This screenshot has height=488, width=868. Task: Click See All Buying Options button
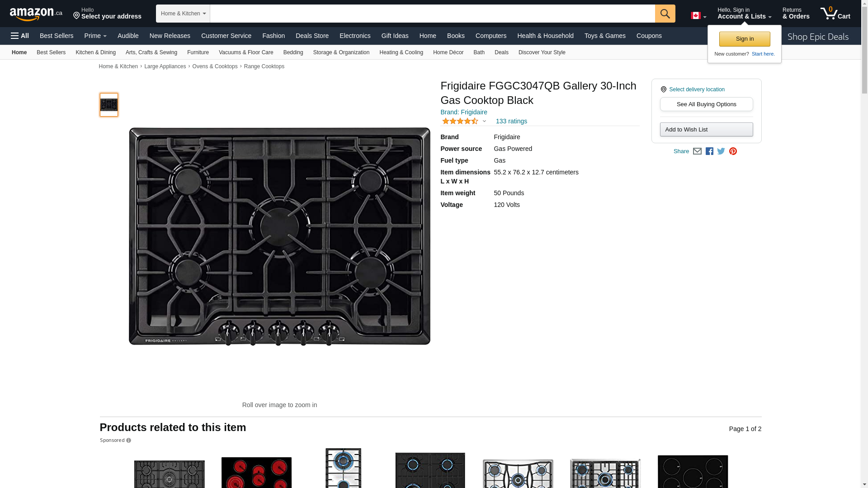pos(706,104)
